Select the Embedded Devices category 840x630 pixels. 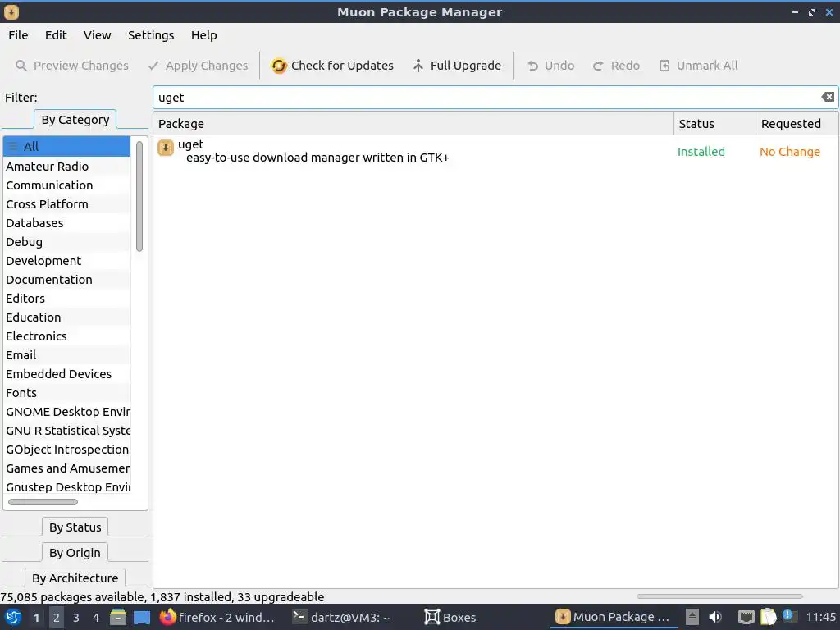66,374
